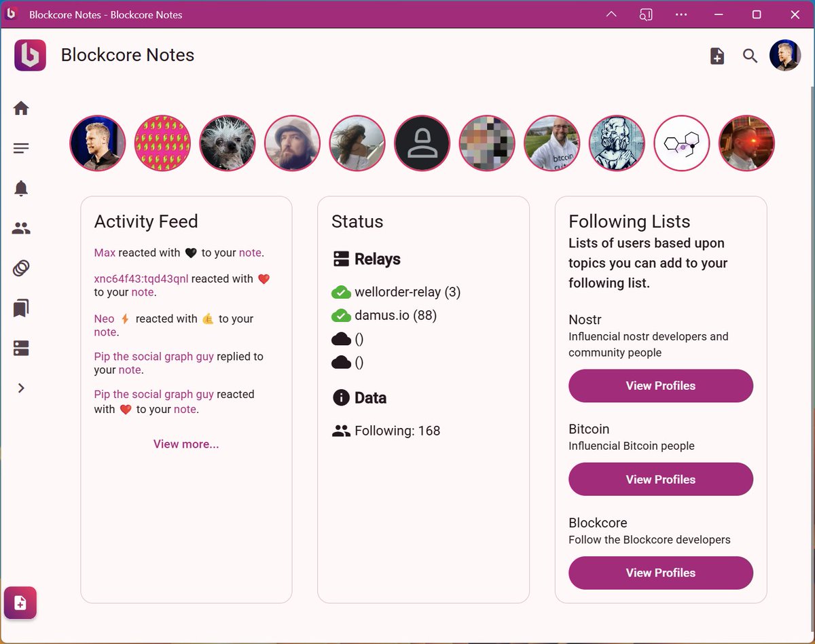Screen dimensions: 815x644
Task: View your contacts using the people icon
Action: [20, 228]
